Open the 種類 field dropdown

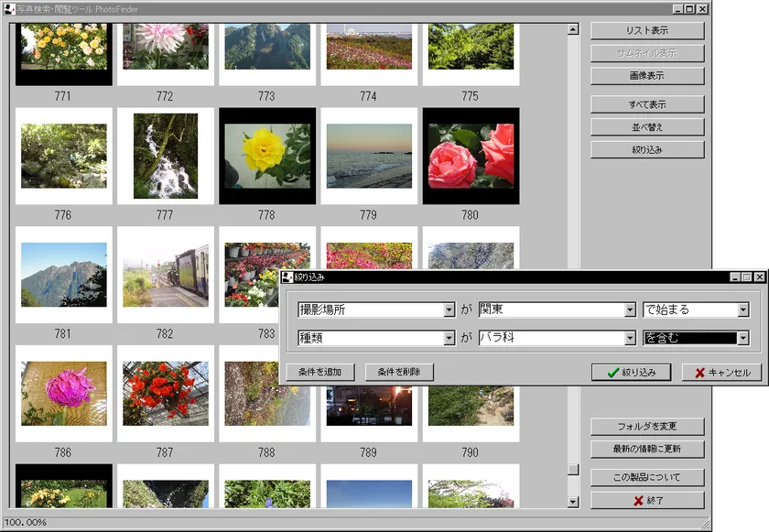tap(449, 338)
